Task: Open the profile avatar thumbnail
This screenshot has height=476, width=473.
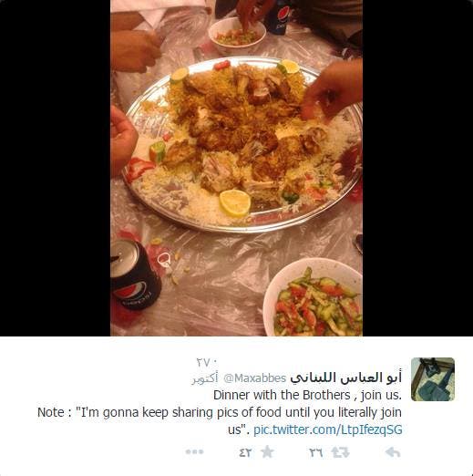Action: tap(433, 379)
